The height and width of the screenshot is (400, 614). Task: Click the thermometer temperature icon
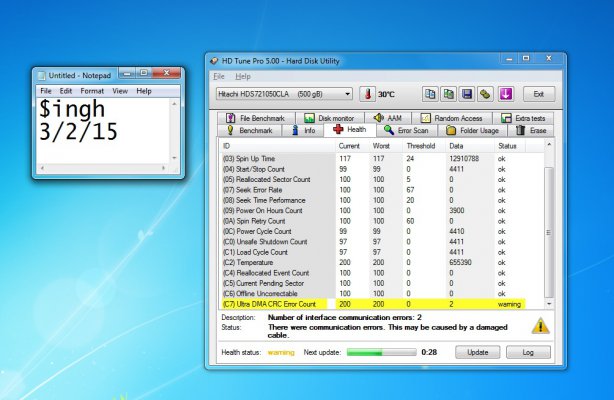tap(367, 94)
